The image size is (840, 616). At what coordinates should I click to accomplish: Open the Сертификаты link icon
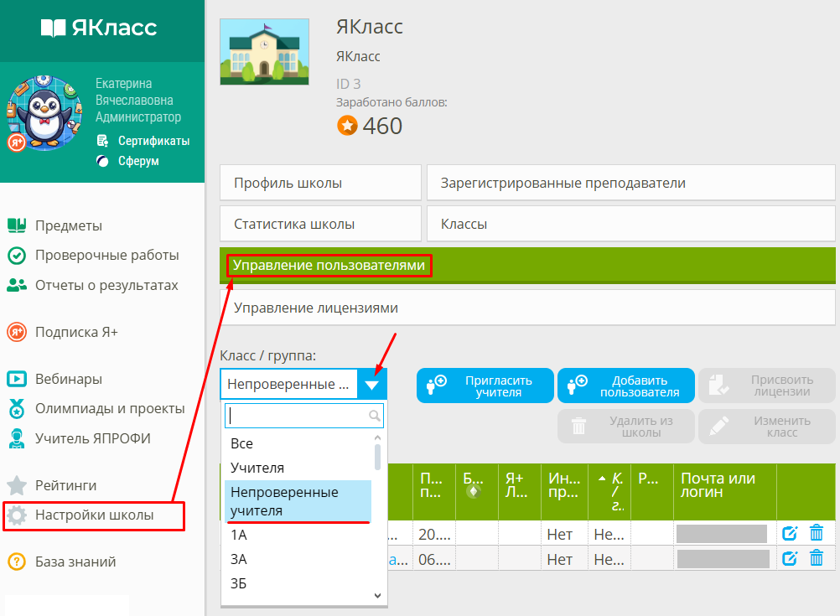(x=104, y=140)
